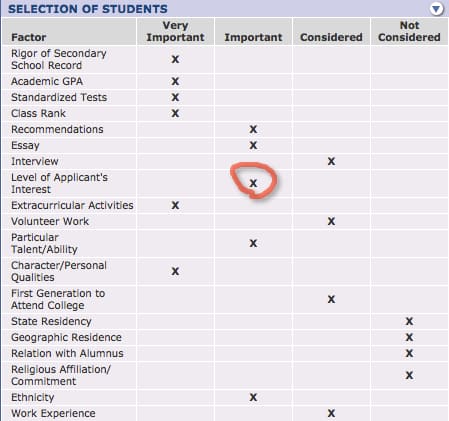Select the Very Important column header
449x421 pixels.
tap(175, 31)
